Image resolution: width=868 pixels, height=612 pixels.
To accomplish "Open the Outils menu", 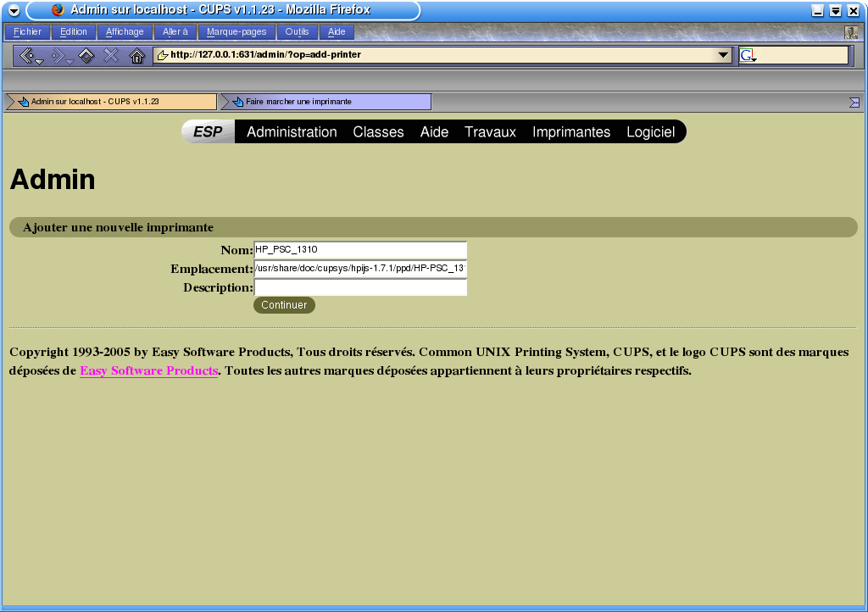I will 298,32.
